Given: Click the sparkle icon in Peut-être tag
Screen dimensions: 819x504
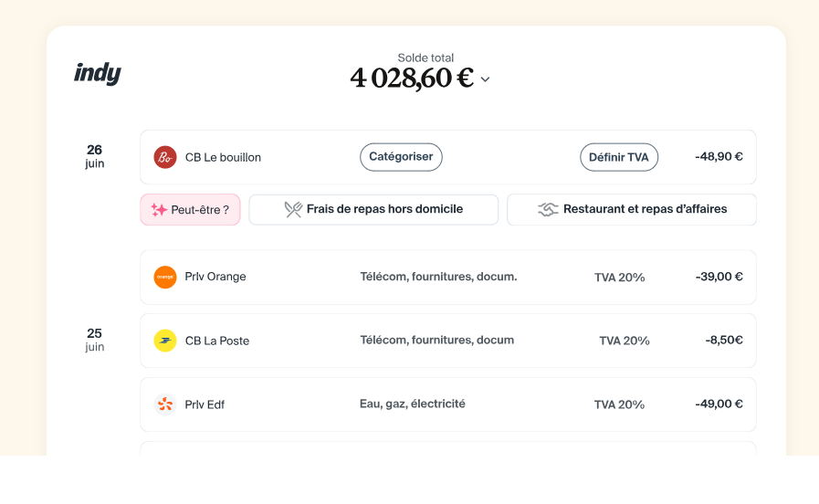Looking at the screenshot, I should pos(159,210).
